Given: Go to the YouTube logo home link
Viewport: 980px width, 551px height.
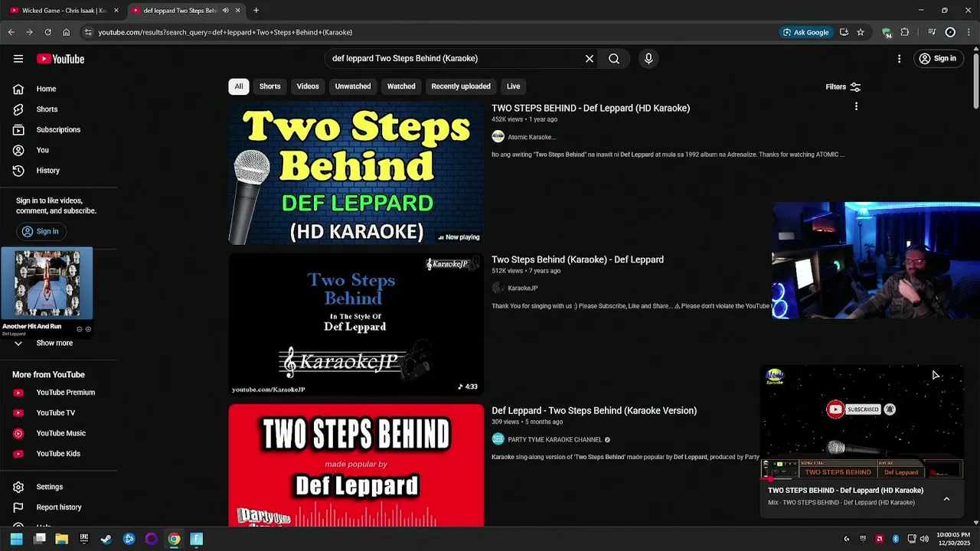Looking at the screenshot, I should coord(60,59).
